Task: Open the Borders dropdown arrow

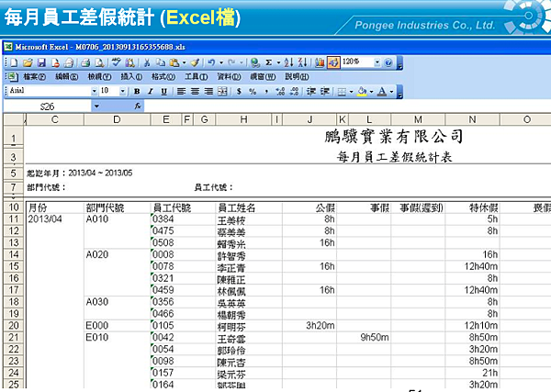Action: pos(351,92)
